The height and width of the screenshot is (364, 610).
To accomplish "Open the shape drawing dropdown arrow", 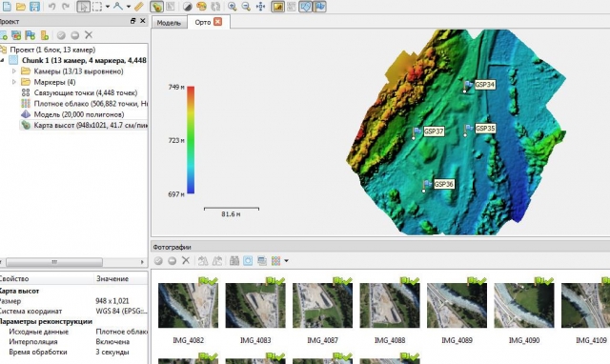I will pyautogui.click(x=128, y=7).
